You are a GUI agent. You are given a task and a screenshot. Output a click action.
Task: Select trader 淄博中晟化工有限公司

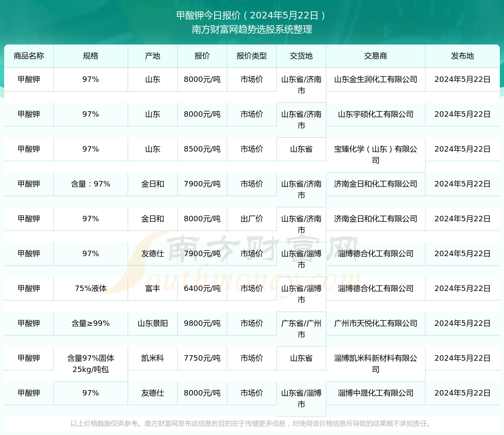click(375, 393)
